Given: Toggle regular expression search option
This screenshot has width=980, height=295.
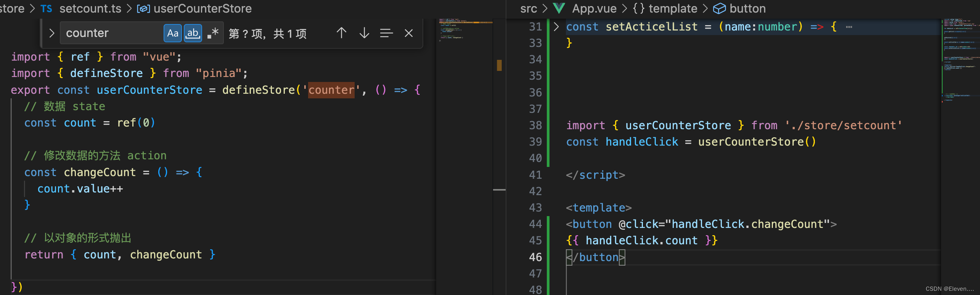Looking at the screenshot, I should (213, 33).
